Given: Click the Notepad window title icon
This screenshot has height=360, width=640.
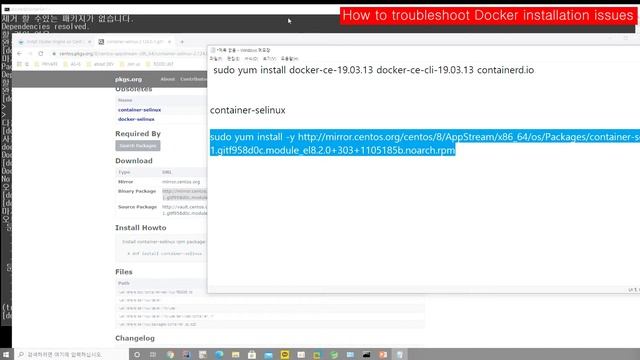Looking at the screenshot, I should (213, 50).
